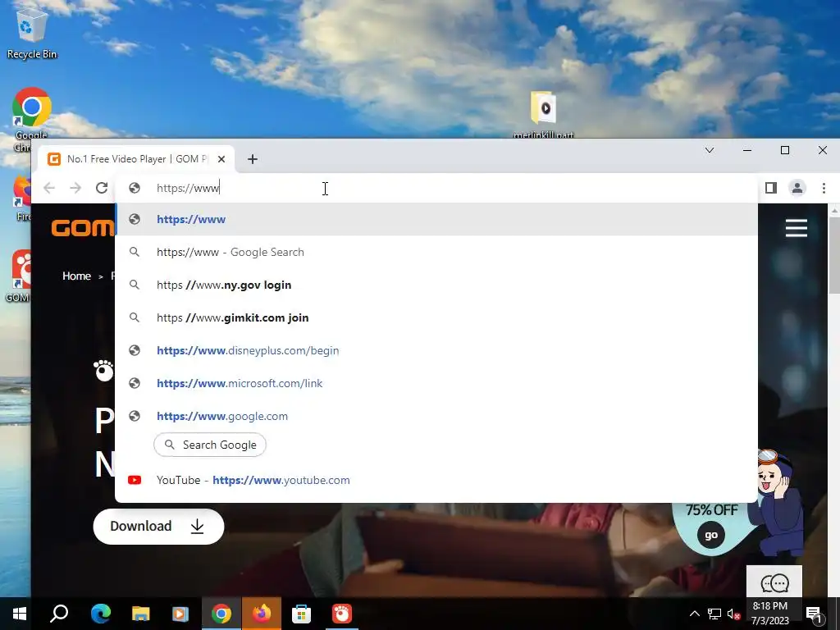Close the GOM Player tab

221,159
